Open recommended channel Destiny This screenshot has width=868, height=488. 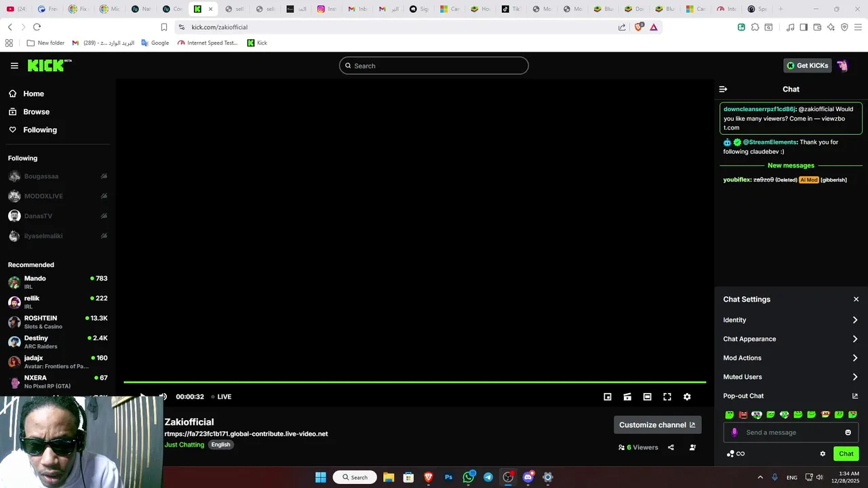coord(57,342)
